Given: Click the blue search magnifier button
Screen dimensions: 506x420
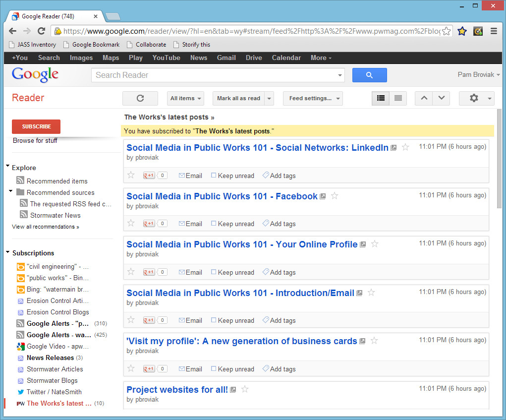Looking at the screenshot, I should [x=370, y=75].
